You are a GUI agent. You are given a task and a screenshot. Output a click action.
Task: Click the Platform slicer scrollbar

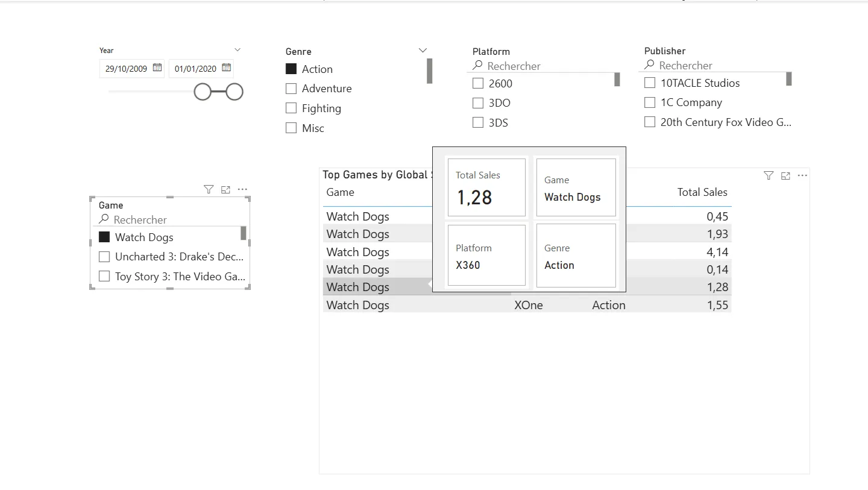(617, 79)
